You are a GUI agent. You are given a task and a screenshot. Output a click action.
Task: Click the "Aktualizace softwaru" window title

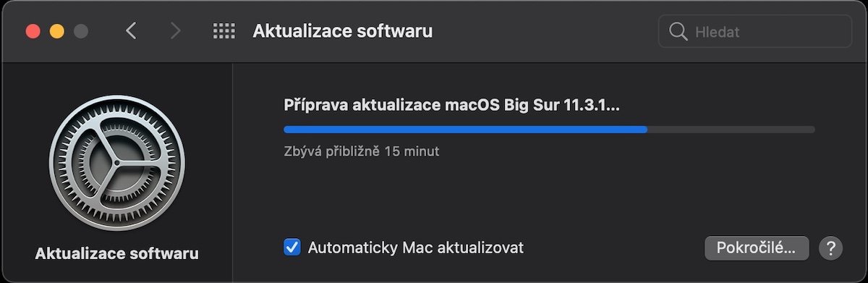click(343, 32)
